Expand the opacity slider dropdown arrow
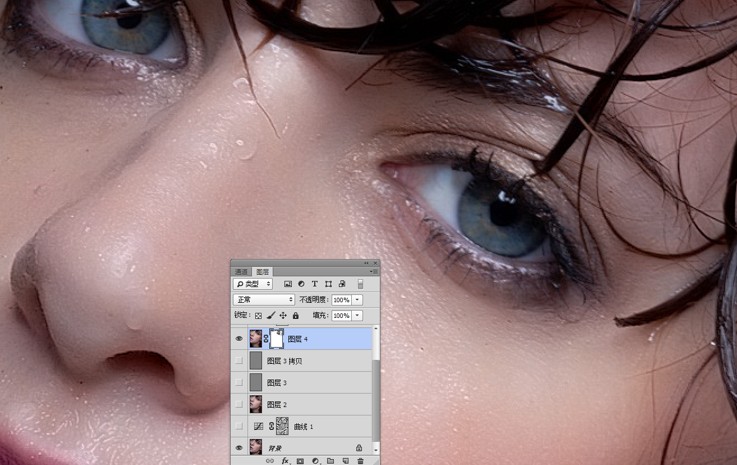Viewport: 737px width, 465px height. [x=357, y=300]
